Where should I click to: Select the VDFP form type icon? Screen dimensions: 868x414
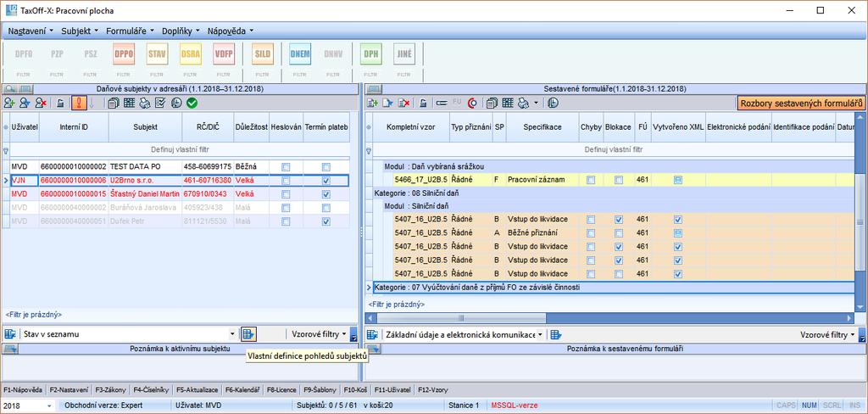[x=224, y=53]
